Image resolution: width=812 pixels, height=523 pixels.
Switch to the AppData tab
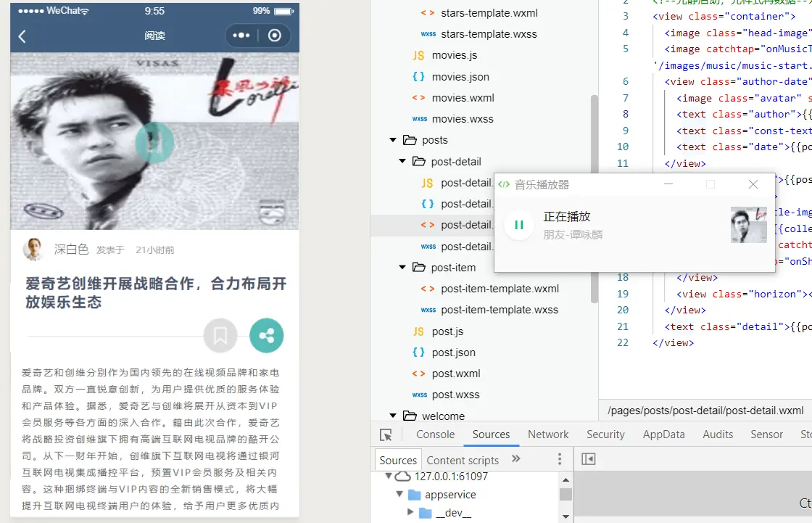[x=663, y=435]
